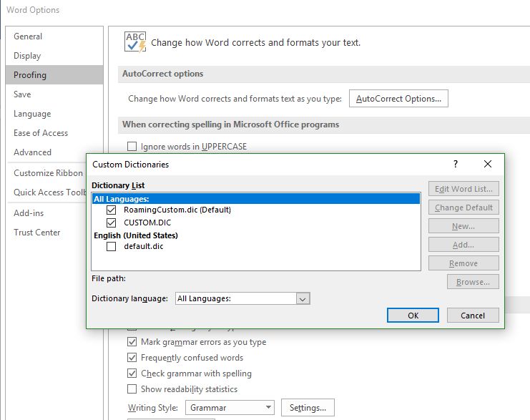Open the Writing Style Grammar dropdown
The width and height of the screenshot is (530, 420).
tap(230, 408)
